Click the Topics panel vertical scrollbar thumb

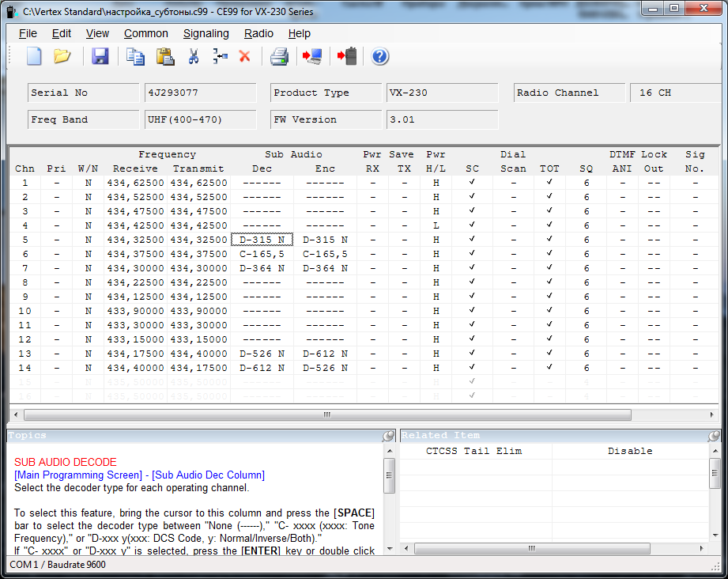[x=390, y=475]
